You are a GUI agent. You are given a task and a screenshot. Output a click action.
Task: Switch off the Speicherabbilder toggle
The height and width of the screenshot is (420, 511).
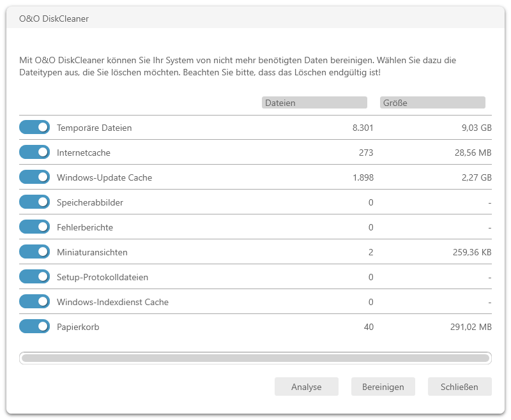point(34,202)
